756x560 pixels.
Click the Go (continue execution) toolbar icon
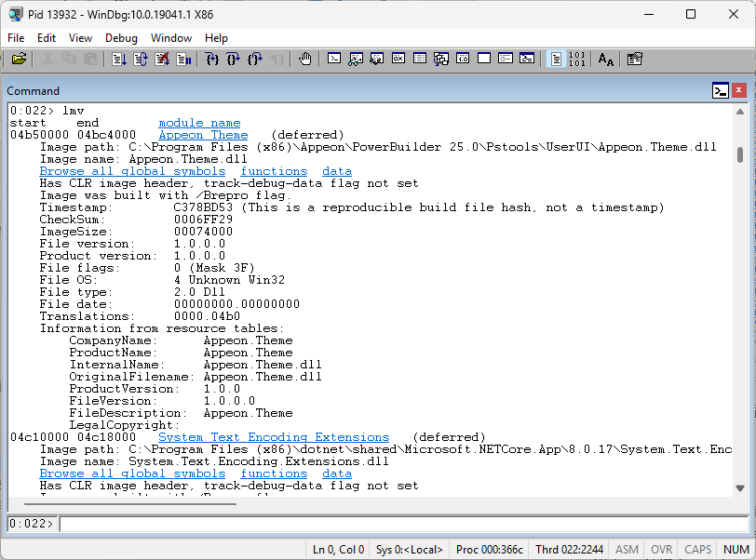119,59
